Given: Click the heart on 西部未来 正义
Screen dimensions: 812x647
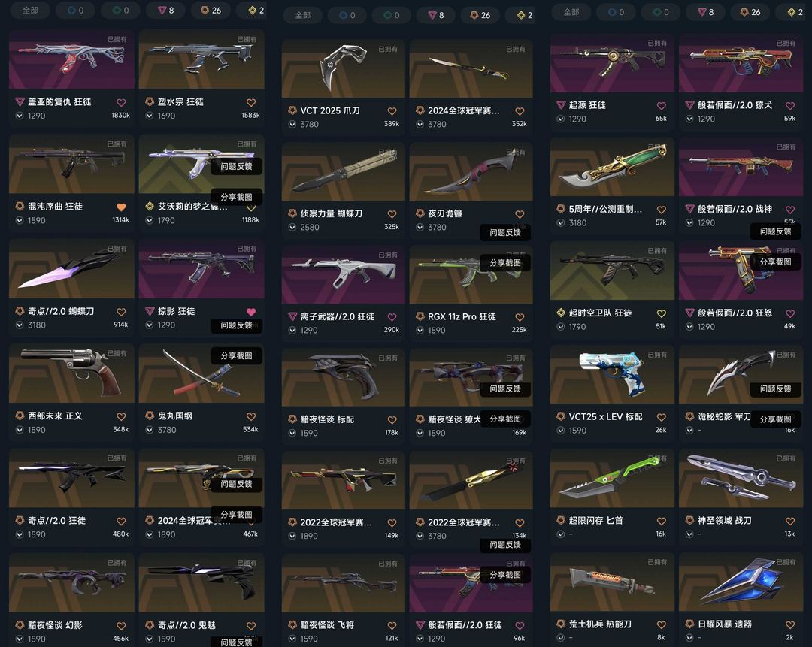Looking at the screenshot, I should click(x=121, y=416).
